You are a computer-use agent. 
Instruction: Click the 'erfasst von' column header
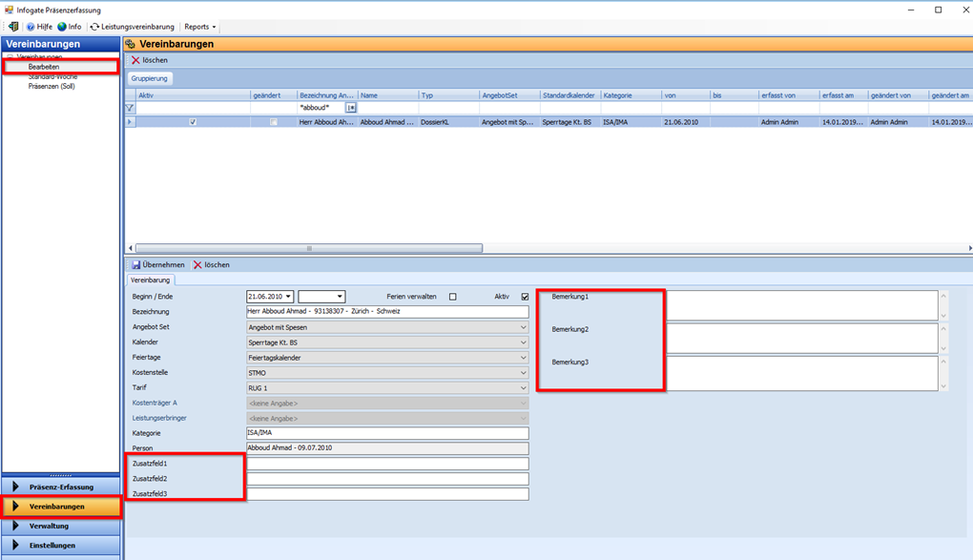pyautogui.click(x=789, y=95)
